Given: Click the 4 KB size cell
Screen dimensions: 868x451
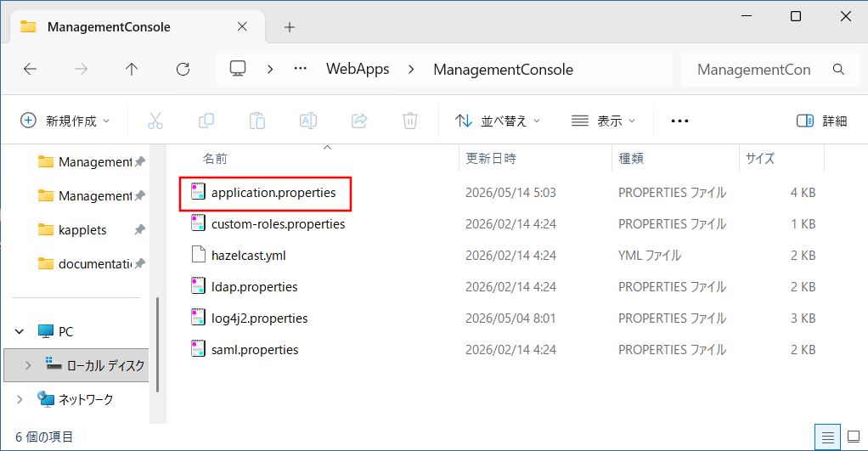Looking at the screenshot, I should (803, 193).
